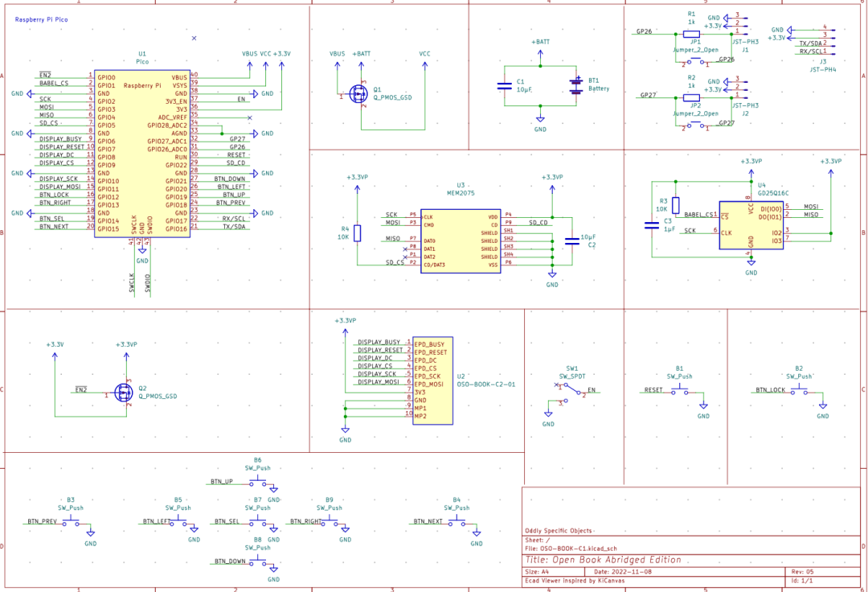The height and width of the screenshot is (592, 868).
Task: Click the VCC power symbol next to Q1
Action: pos(424,60)
